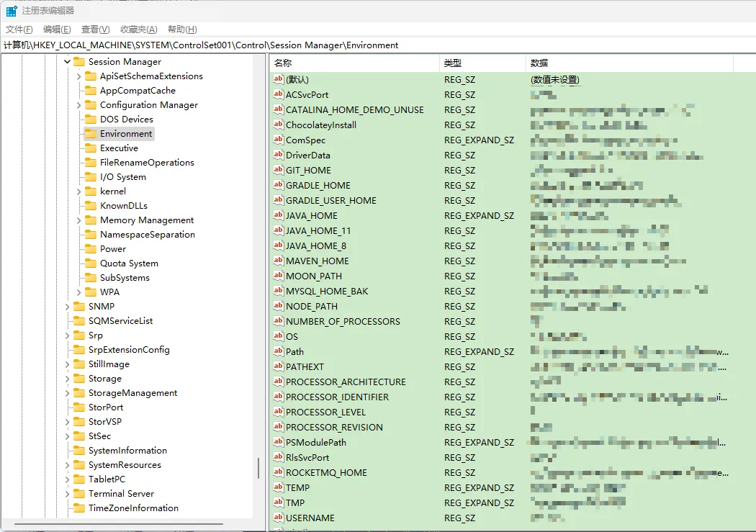
Task: Open the 查看(V) view menu
Action: (x=95, y=30)
